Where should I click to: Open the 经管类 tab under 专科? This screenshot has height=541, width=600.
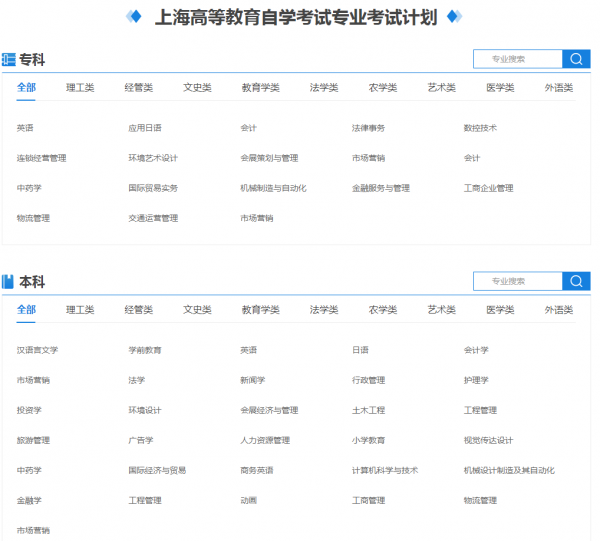tap(139, 88)
